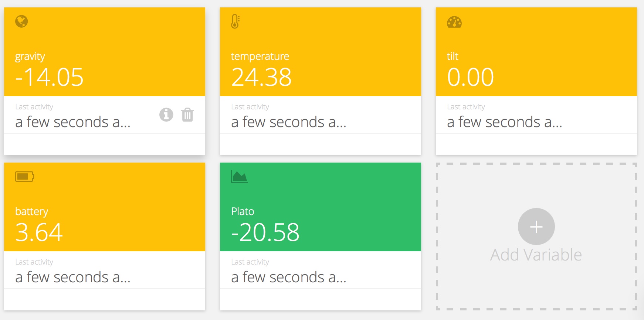
Task: Open the Plato variable name
Action: pyautogui.click(x=243, y=211)
